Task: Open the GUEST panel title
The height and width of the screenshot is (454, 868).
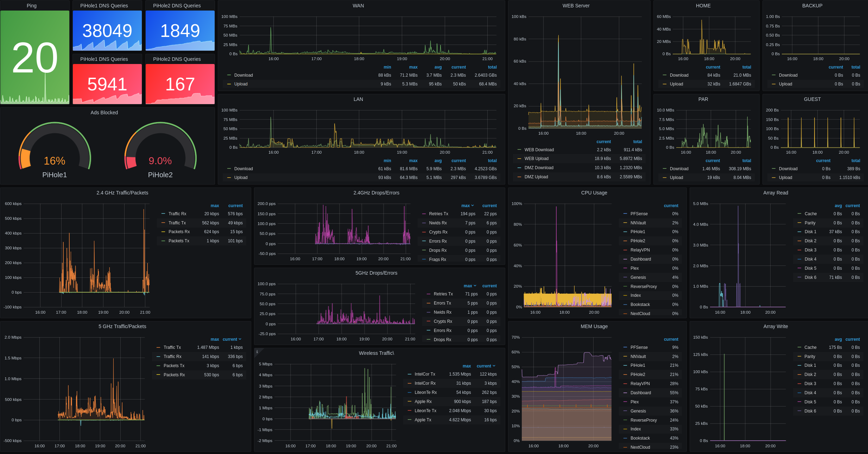Action: (812, 99)
